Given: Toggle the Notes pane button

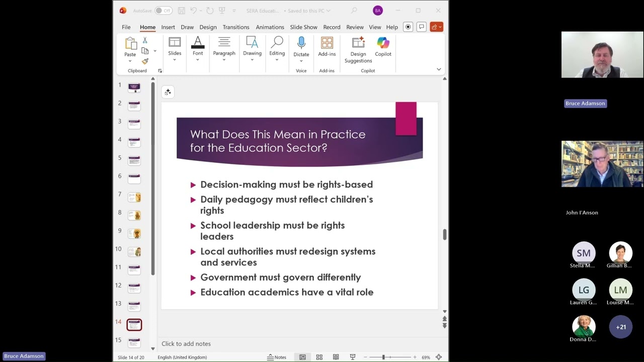Looking at the screenshot, I should pyautogui.click(x=276, y=357).
